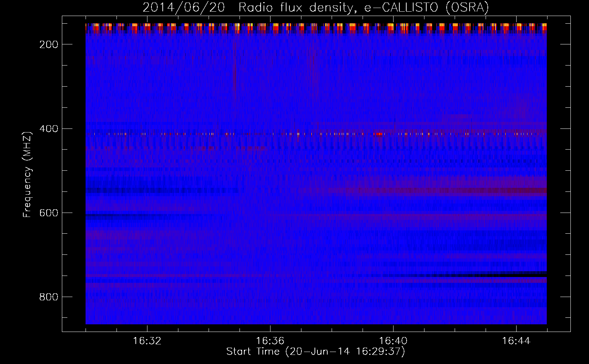
Task: Click the "Frequency (MHZ)" axis label
Action: point(27,174)
